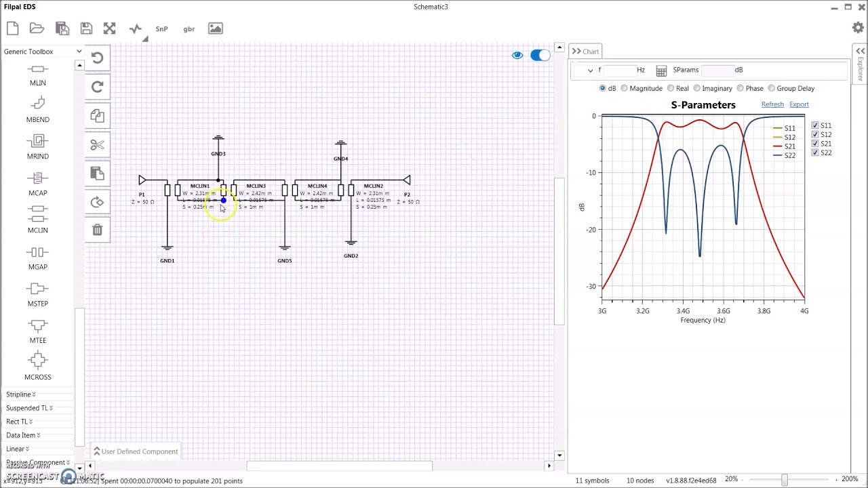The height and width of the screenshot is (488, 868).
Task: Select the MLIN component
Action: (x=38, y=75)
